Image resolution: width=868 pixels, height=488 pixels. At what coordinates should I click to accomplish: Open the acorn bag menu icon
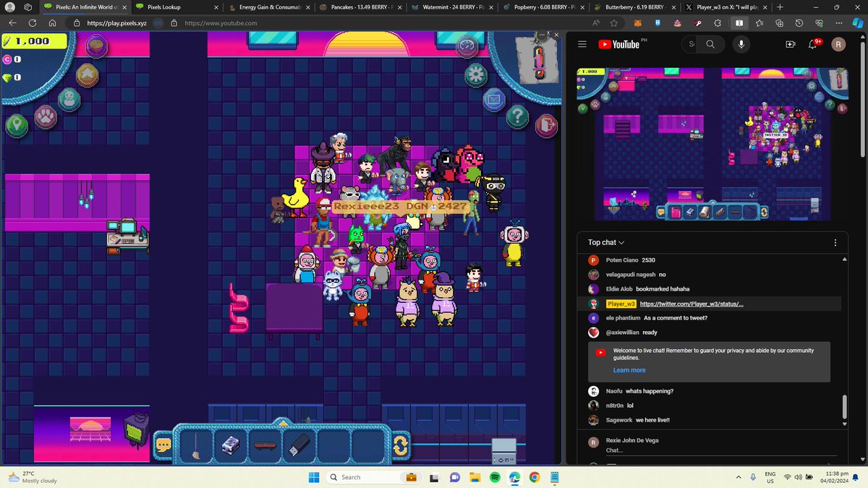pyautogui.click(x=97, y=46)
